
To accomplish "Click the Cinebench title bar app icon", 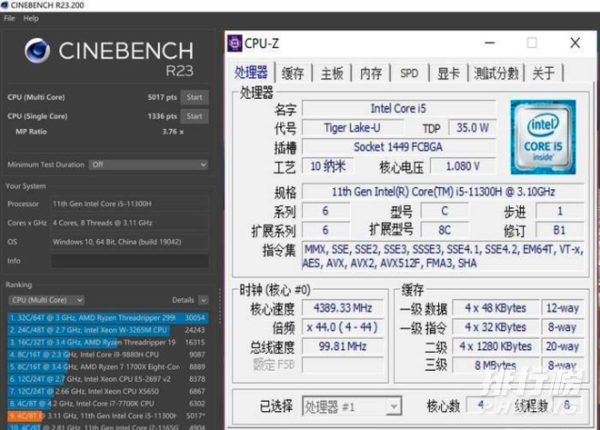I will tap(5, 5).
